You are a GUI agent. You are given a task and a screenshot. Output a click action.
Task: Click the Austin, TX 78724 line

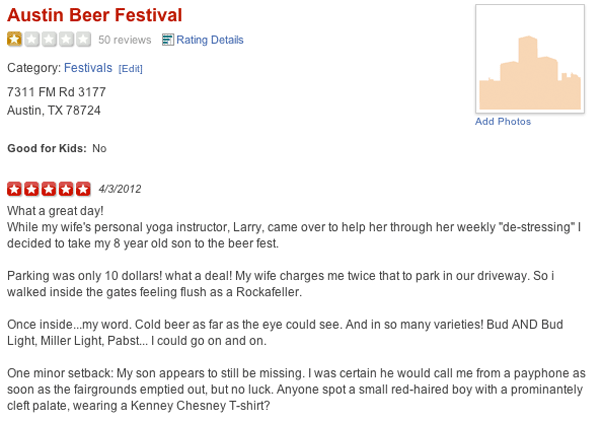pos(54,110)
